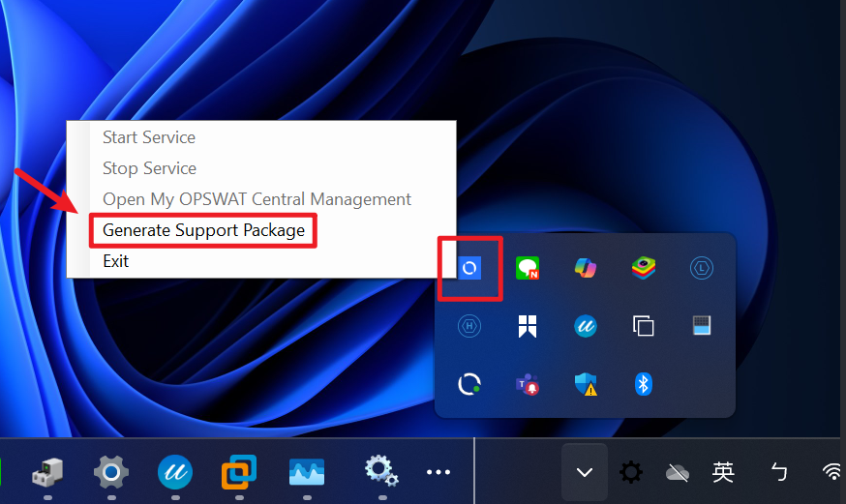846x504 pixels.
Task: Open the orange-blue squares taskbar app
Action: click(x=239, y=472)
